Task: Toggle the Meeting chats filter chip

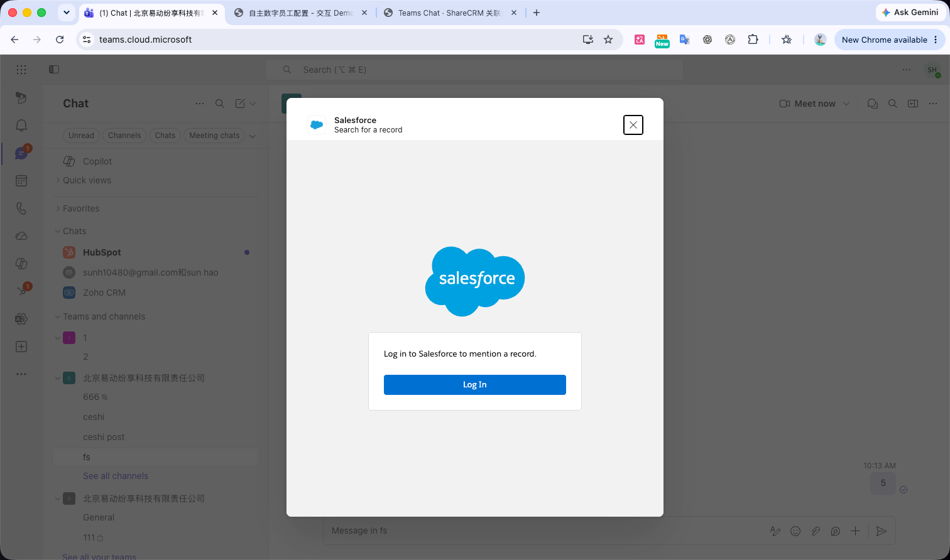Action: [x=214, y=136]
